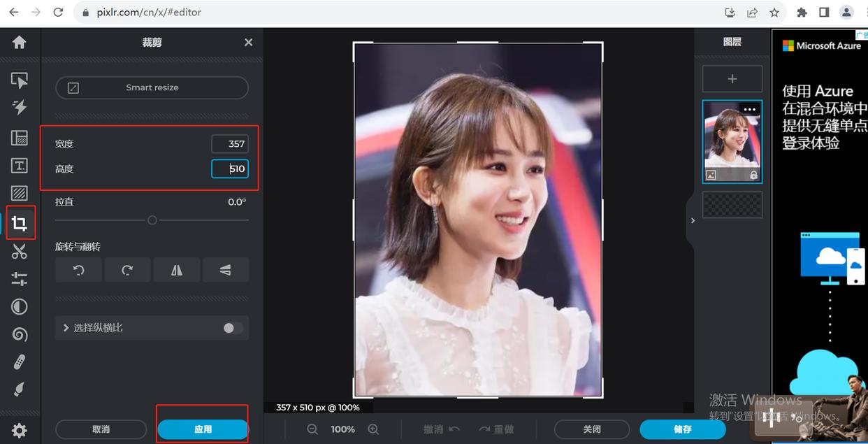Click the Pixlr home icon
The width and height of the screenshot is (868, 444).
(x=20, y=42)
